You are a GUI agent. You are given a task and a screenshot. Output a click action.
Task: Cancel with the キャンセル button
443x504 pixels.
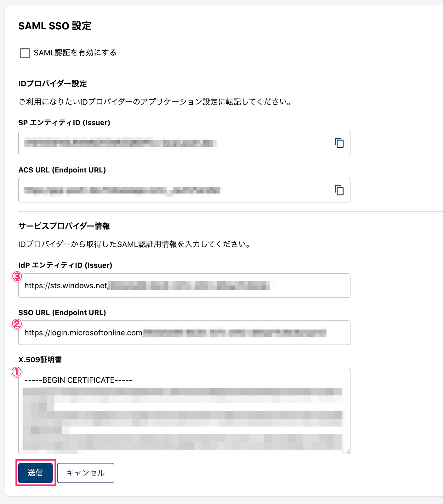click(86, 472)
